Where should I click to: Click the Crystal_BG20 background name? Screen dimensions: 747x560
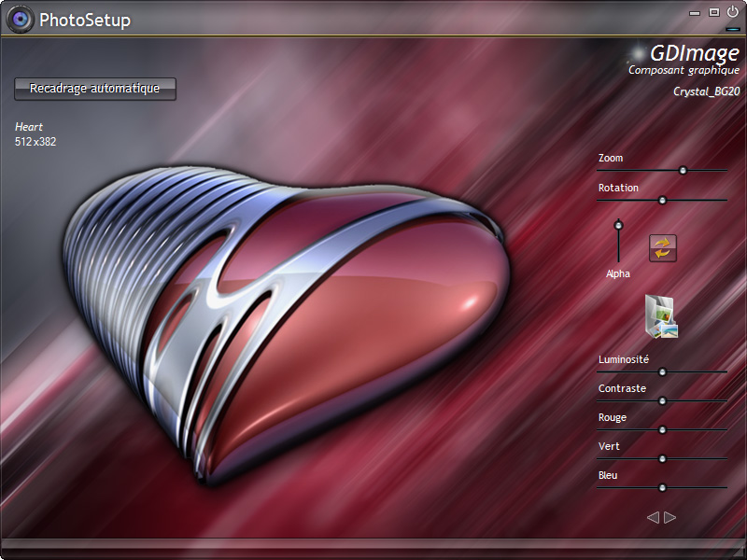tap(707, 91)
